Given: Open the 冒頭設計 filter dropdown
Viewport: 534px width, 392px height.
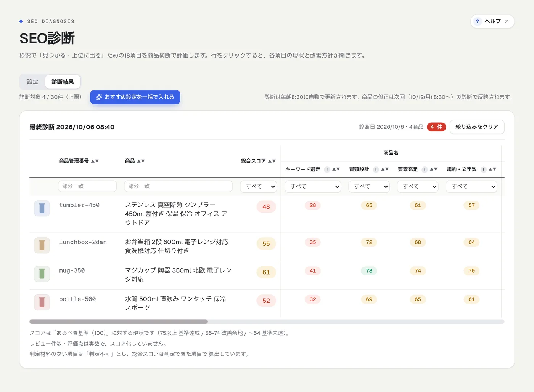Looking at the screenshot, I should coord(369,186).
